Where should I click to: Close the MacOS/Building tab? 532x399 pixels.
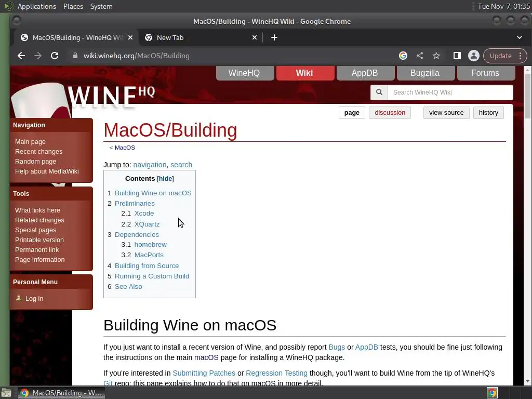130,37
